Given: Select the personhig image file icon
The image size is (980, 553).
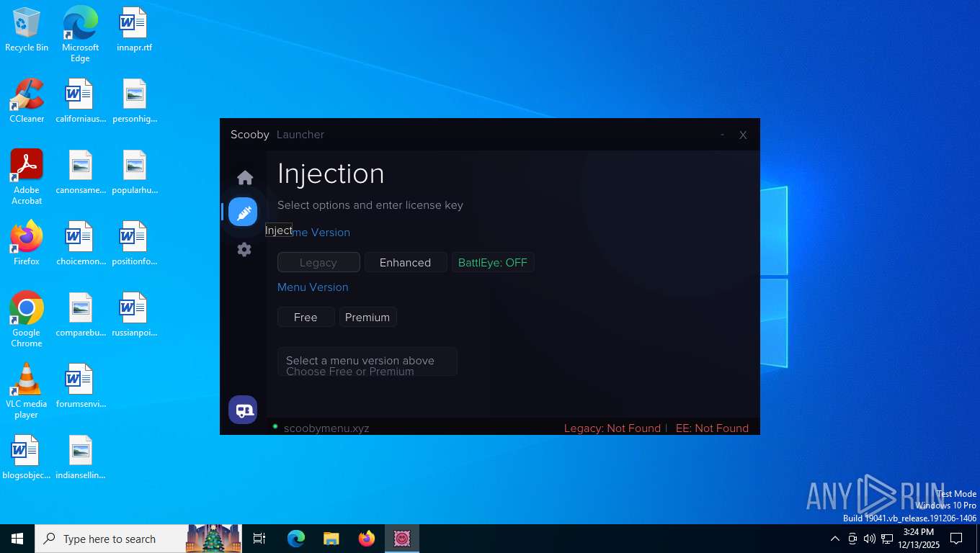Looking at the screenshot, I should (134, 101).
